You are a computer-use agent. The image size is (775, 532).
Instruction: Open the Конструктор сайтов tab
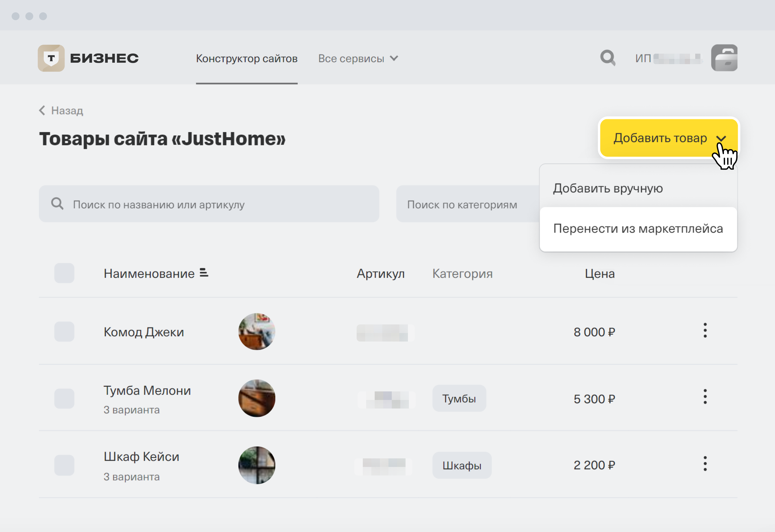click(x=246, y=59)
